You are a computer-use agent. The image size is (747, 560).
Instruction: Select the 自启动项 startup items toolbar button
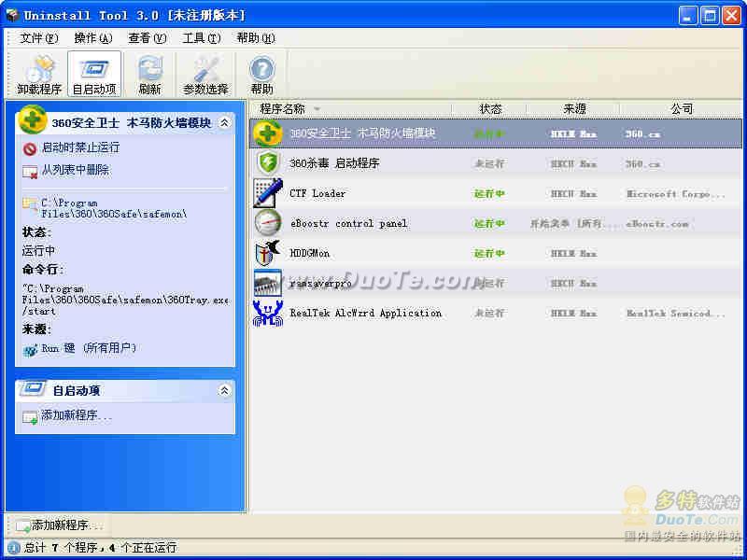94,75
